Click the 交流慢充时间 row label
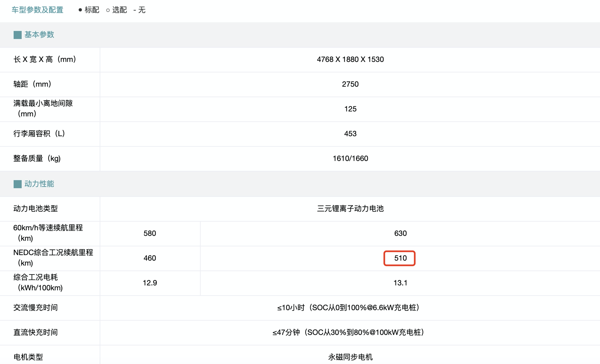The width and height of the screenshot is (600, 364). coord(36,308)
